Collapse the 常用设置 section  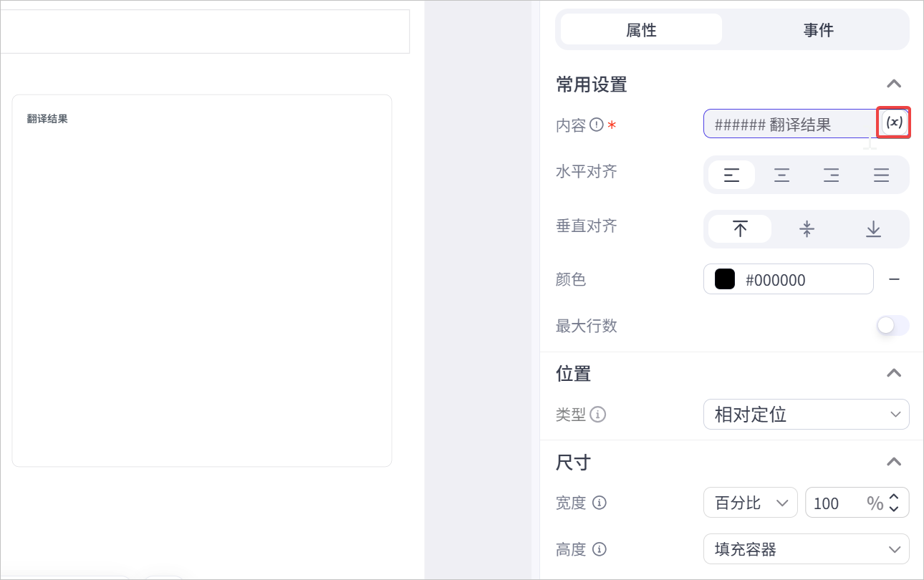click(893, 84)
